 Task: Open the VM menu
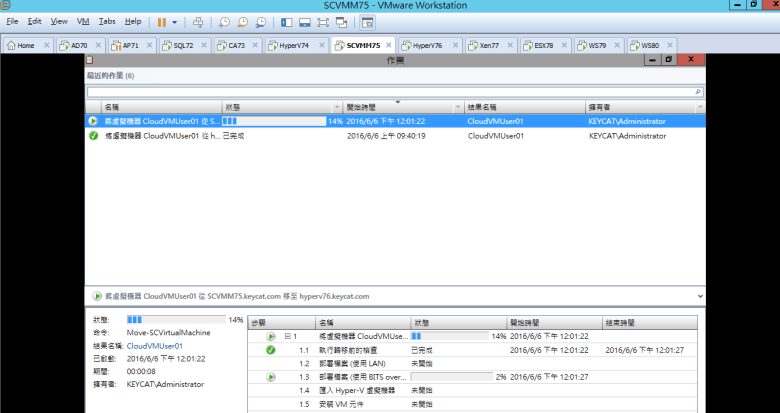point(83,21)
